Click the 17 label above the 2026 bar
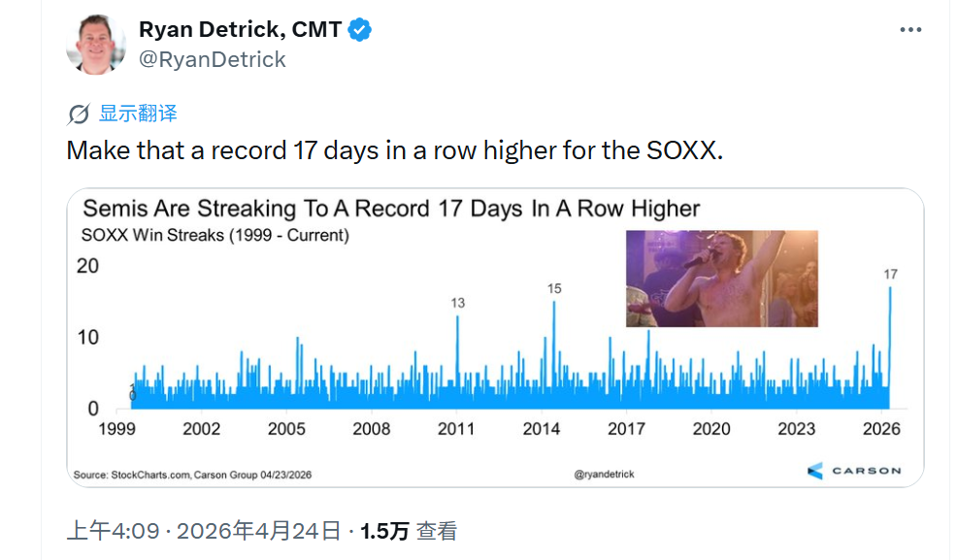 click(890, 275)
